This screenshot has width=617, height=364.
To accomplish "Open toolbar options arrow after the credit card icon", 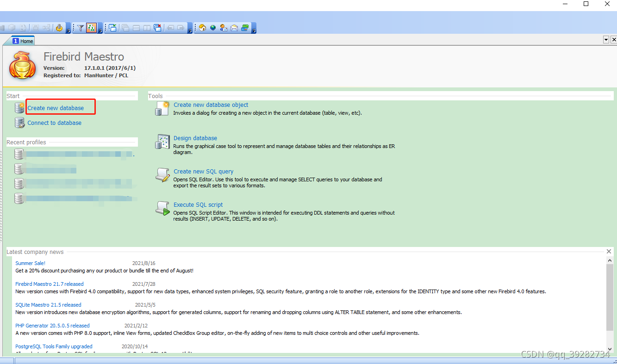I will 254,29.
